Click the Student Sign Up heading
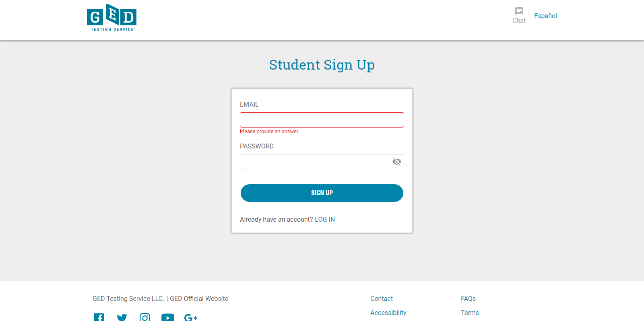This screenshot has width=644, height=321. pos(322,65)
